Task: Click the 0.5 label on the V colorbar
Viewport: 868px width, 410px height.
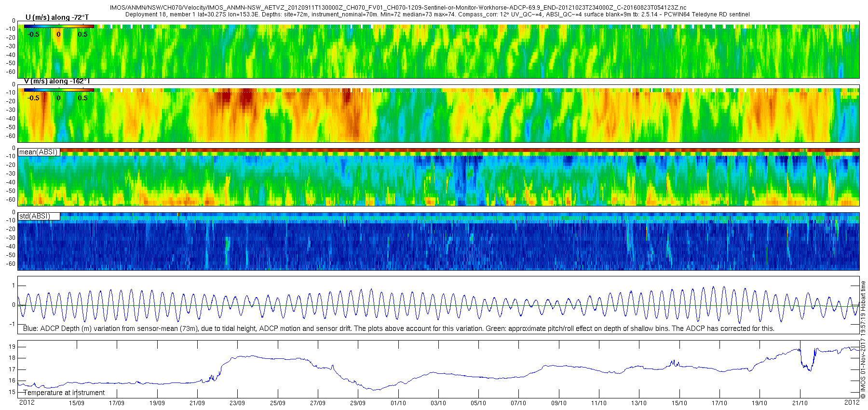Action: point(83,98)
